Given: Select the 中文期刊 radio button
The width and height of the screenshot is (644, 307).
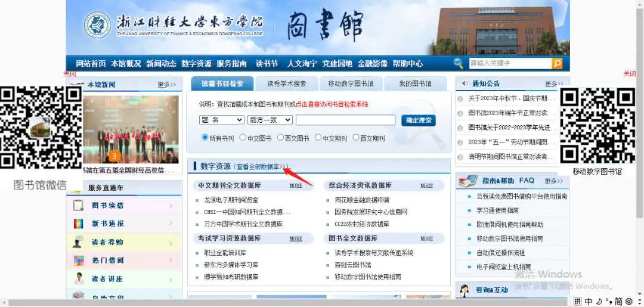Looking at the screenshot, I should tap(318, 138).
